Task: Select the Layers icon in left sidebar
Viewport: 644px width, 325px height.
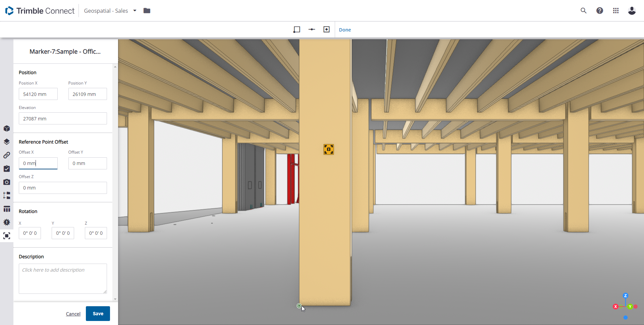Action: (7, 142)
